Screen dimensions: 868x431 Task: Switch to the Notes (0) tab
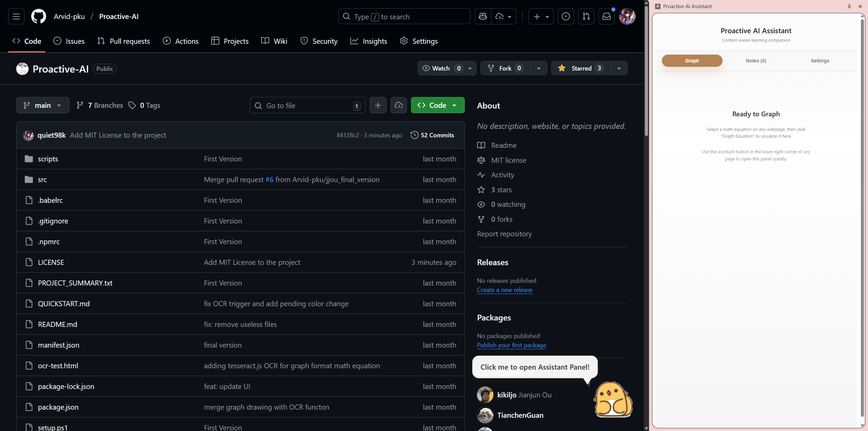[x=756, y=61]
